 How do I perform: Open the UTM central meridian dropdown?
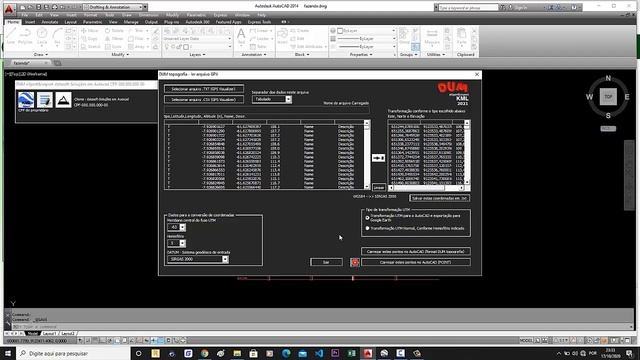point(182,227)
